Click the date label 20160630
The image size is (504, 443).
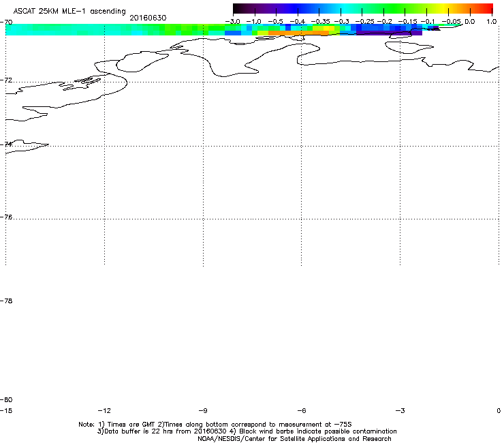pos(148,18)
